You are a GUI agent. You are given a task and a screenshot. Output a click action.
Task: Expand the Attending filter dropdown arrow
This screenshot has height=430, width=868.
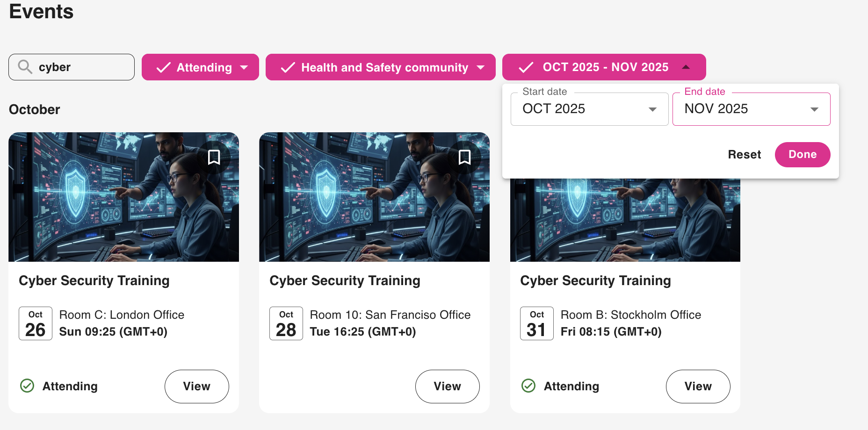[244, 67]
